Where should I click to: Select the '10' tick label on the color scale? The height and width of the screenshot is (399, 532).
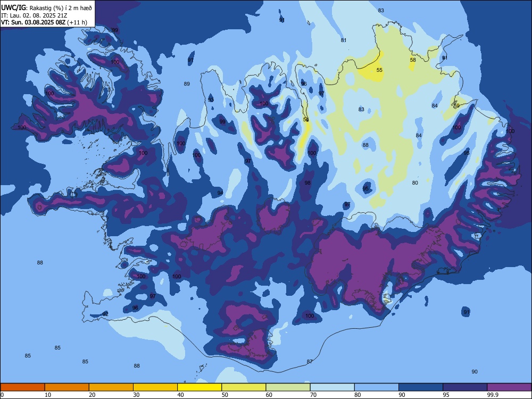click(x=48, y=395)
